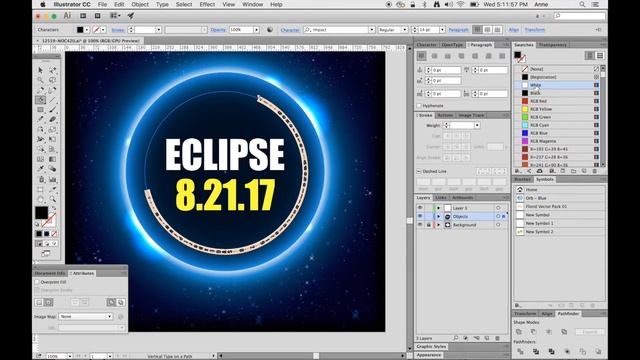This screenshot has width=640, height=360.
Task: Select the Rotate tool
Action: coord(40,129)
